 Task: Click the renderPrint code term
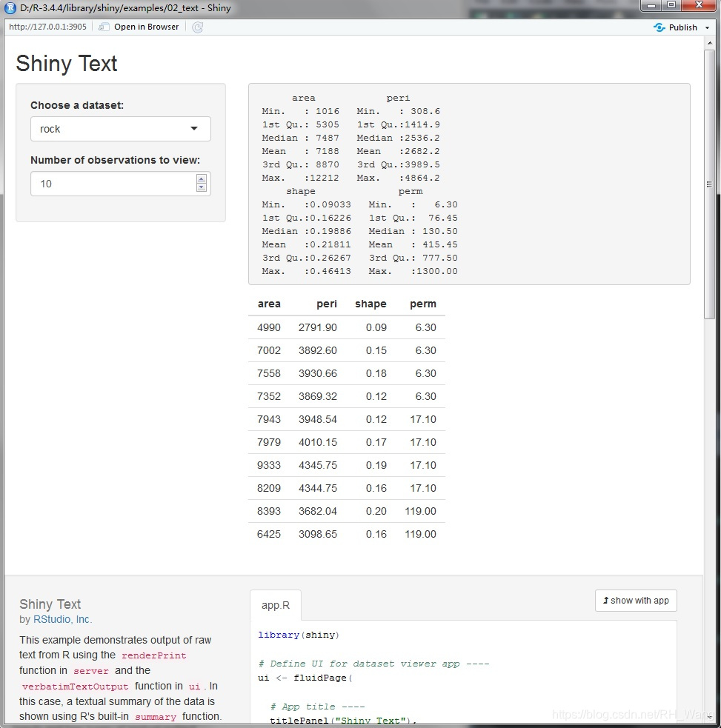click(x=154, y=655)
